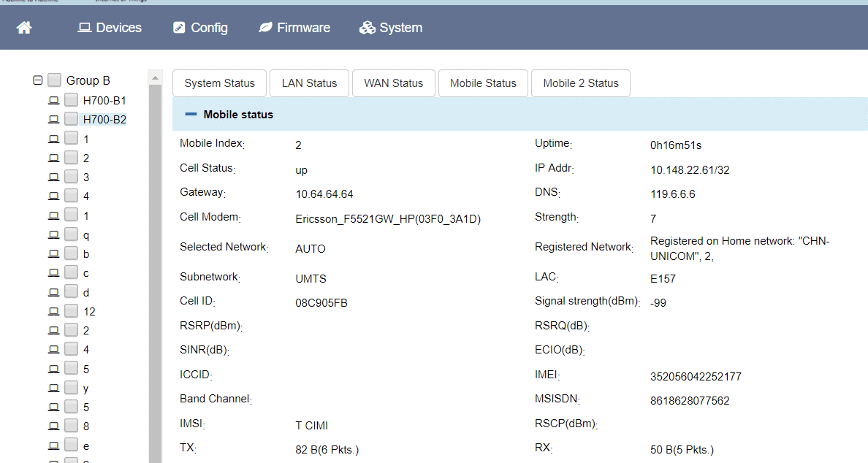
Task: Tick the H700-B1 checkbox
Action: (x=71, y=100)
